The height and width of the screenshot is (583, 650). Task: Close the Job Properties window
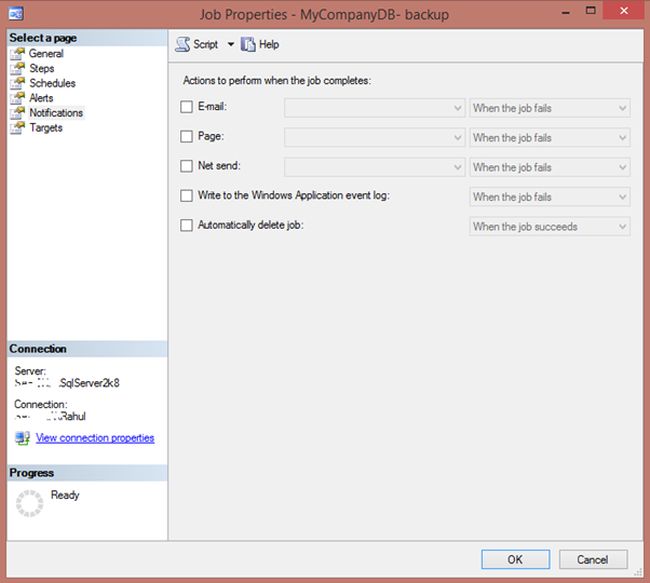(x=623, y=10)
